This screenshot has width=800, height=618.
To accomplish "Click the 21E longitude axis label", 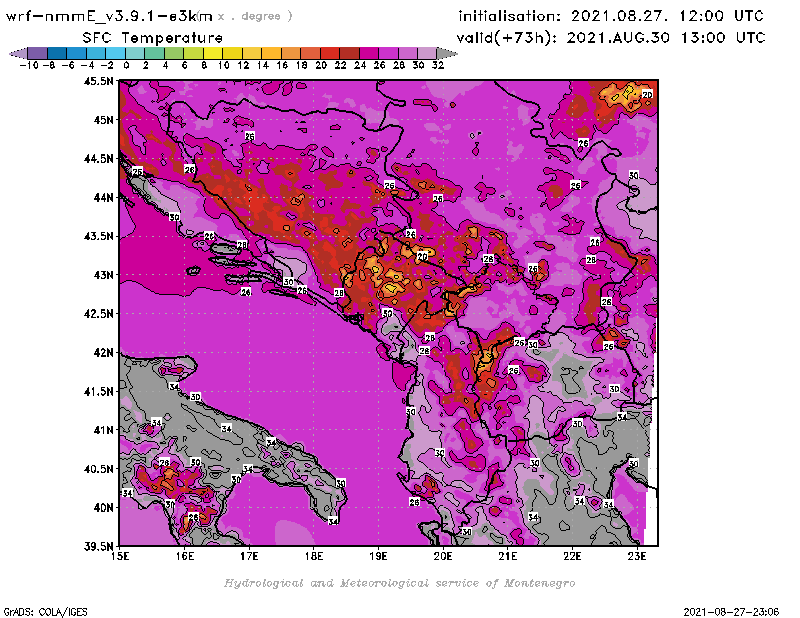I will pyautogui.click(x=508, y=556).
